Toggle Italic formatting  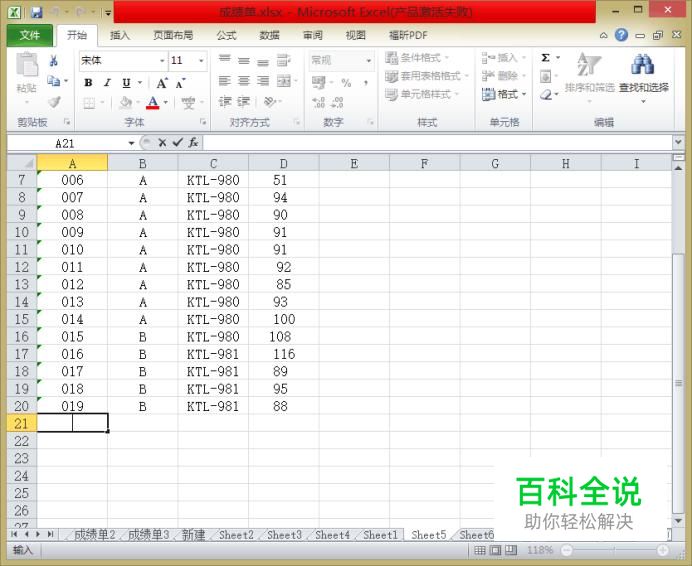107,83
